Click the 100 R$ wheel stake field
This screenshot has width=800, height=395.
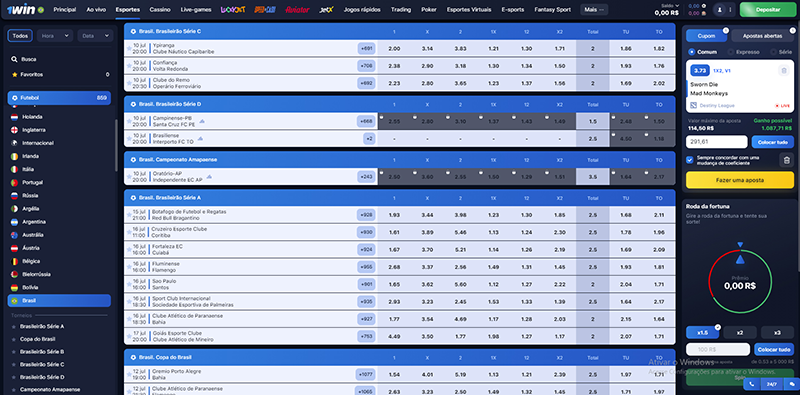pyautogui.click(x=718, y=350)
